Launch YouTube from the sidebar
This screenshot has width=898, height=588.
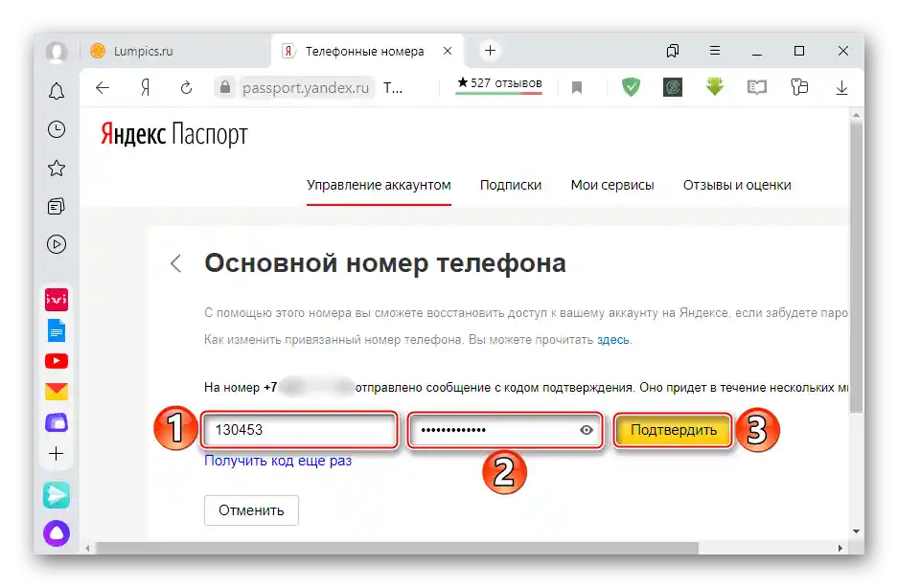(x=56, y=361)
